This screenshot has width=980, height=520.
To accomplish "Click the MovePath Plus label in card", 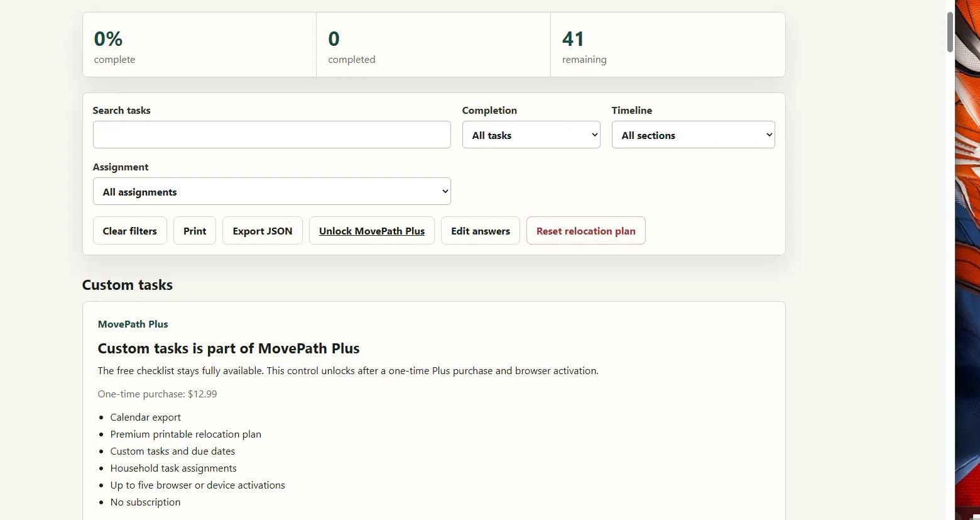I will click(133, 324).
